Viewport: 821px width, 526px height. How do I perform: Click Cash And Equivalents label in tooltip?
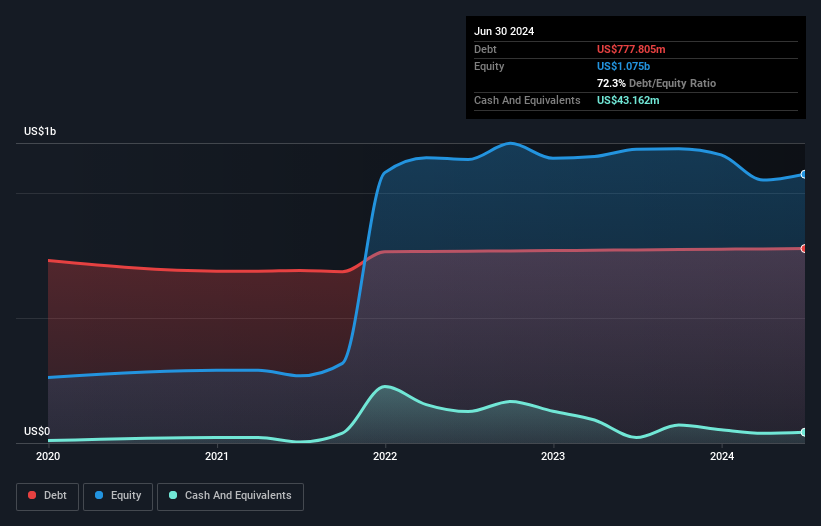coord(527,100)
